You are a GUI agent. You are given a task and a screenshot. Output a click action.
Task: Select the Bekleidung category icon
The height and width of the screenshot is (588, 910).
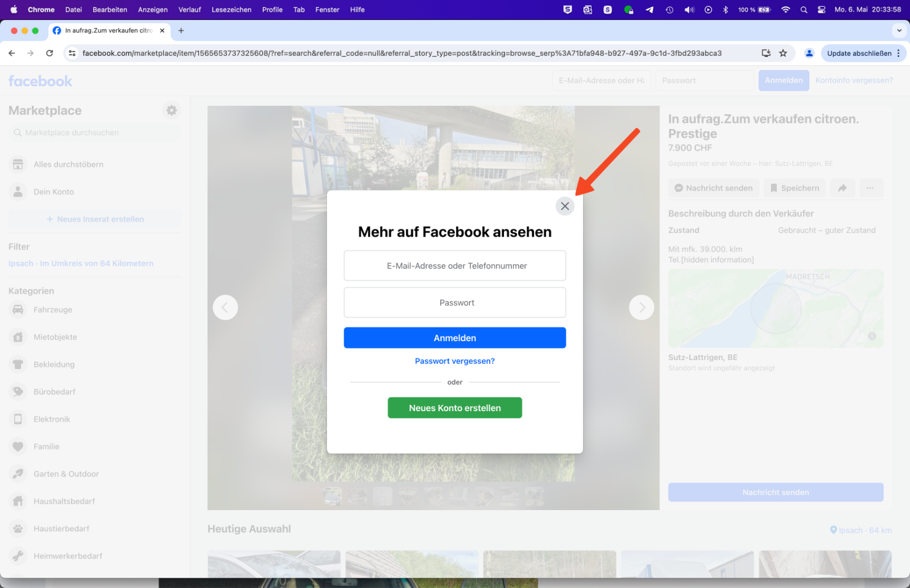(18, 365)
